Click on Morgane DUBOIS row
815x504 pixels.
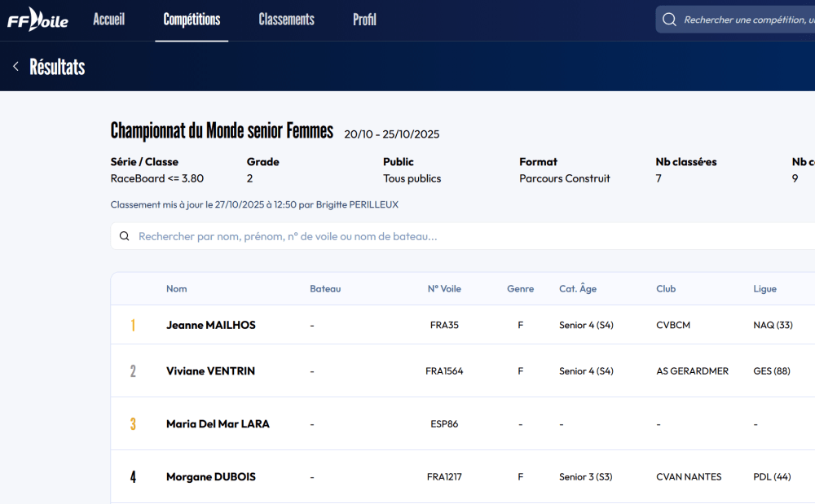[211, 477]
